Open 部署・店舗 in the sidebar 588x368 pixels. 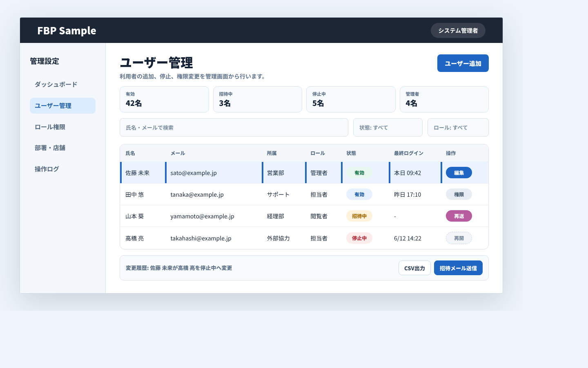click(x=62, y=148)
